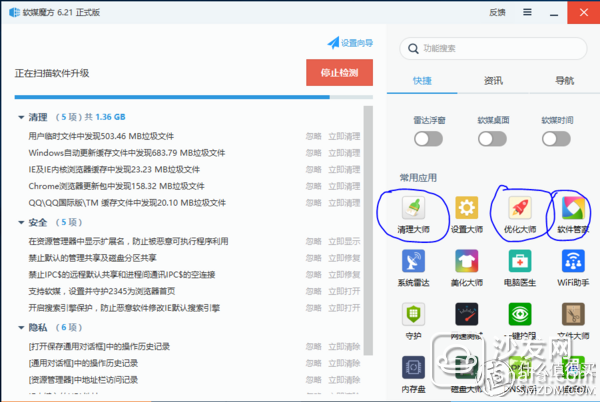600x402 pixels.
Task: Click the results list vertical scrollbar
Action: coord(368,230)
